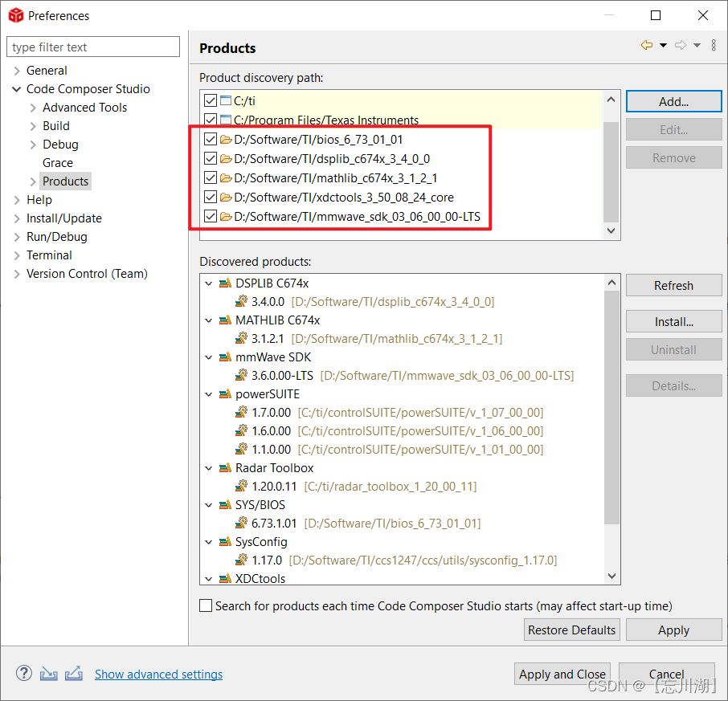Click the type filter text field
The image size is (728, 701).
(92, 47)
